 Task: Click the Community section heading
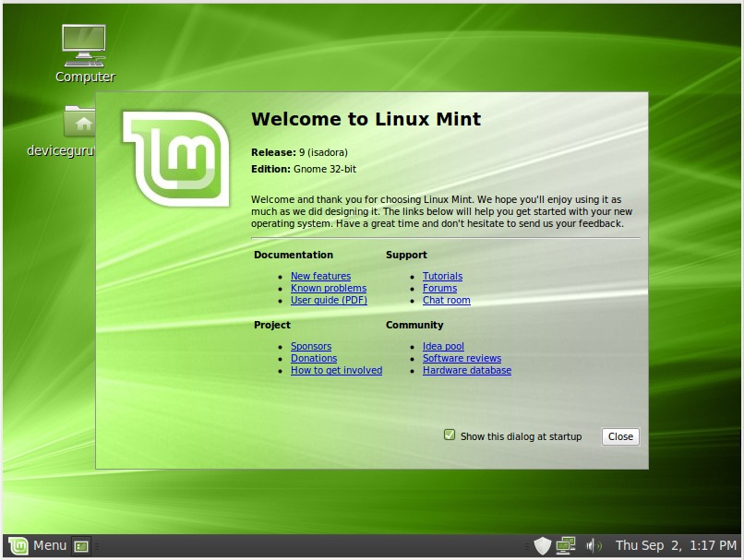pyautogui.click(x=414, y=326)
